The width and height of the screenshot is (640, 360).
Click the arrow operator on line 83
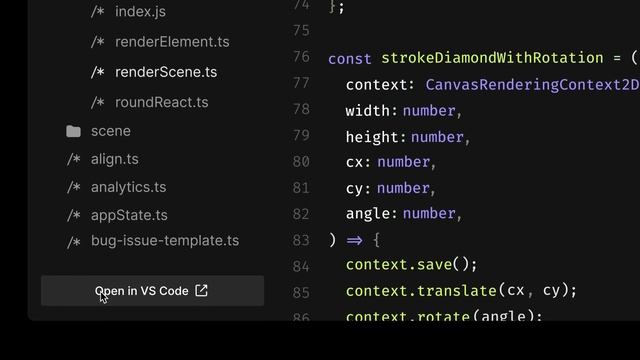354,240
